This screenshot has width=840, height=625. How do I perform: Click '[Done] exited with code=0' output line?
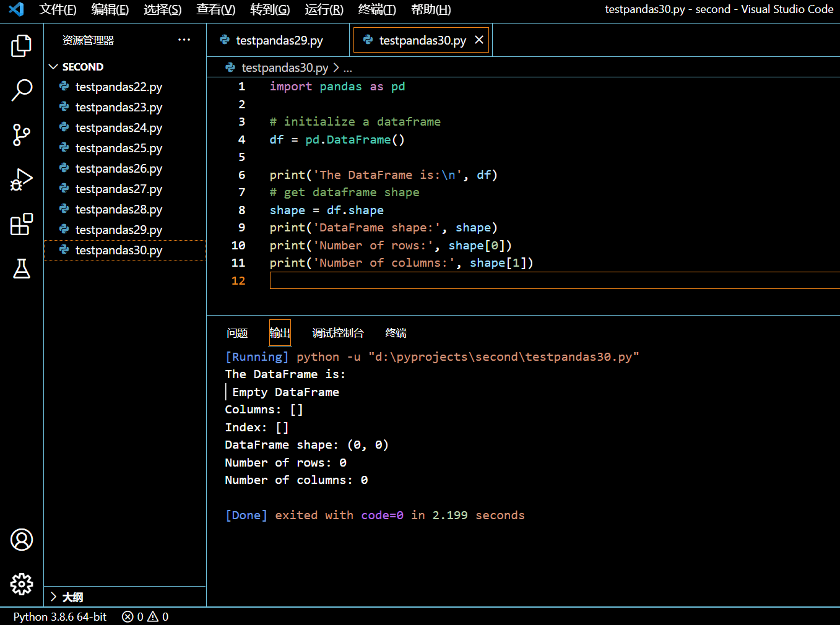click(x=375, y=515)
